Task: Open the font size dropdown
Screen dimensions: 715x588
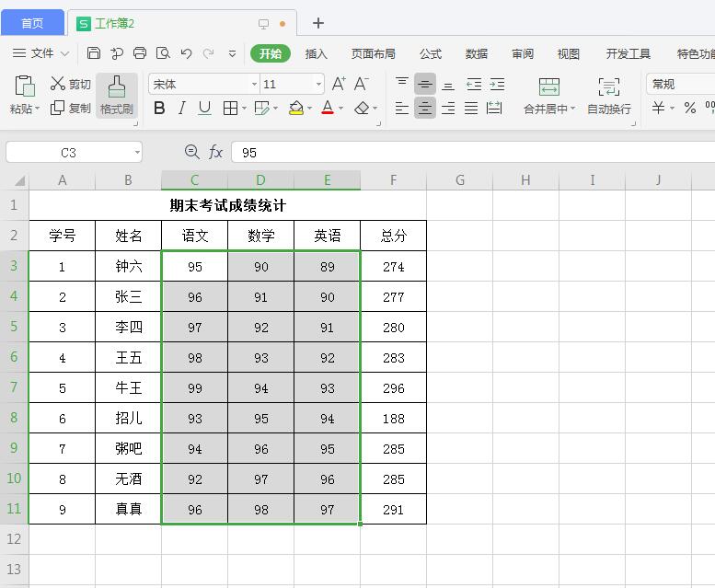Action: [x=318, y=84]
